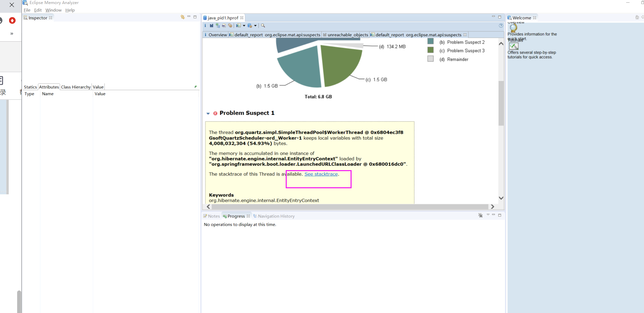Expand the double-chevron overflow in left window
Screen dimensions: 644x313
(12, 34)
